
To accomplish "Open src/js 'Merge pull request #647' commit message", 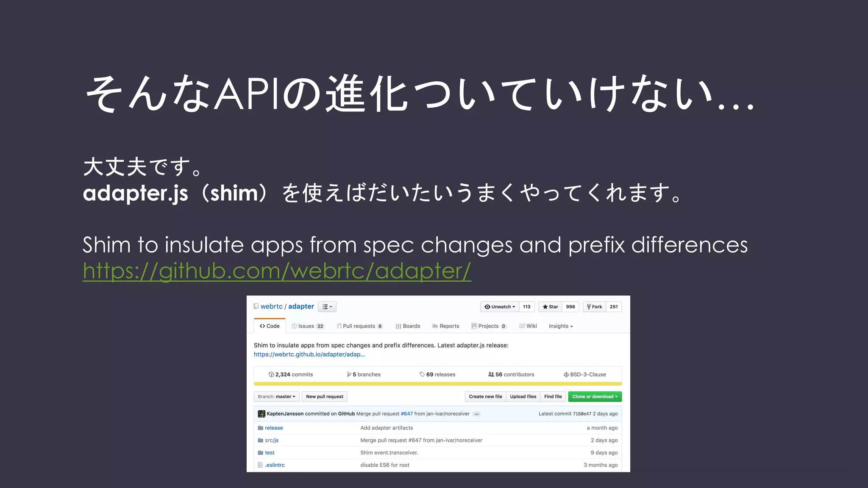I will tap(421, 440).
